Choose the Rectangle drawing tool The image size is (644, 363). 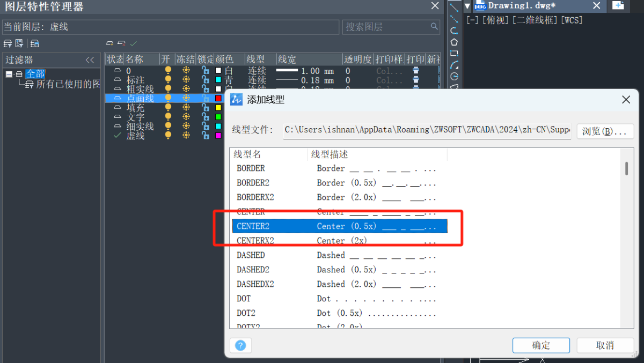point(454,53)
